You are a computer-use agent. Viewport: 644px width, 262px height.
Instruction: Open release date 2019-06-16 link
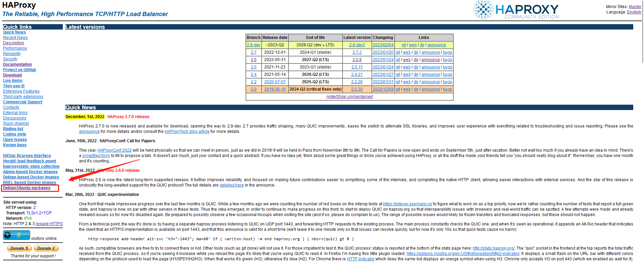pos(275,89)
